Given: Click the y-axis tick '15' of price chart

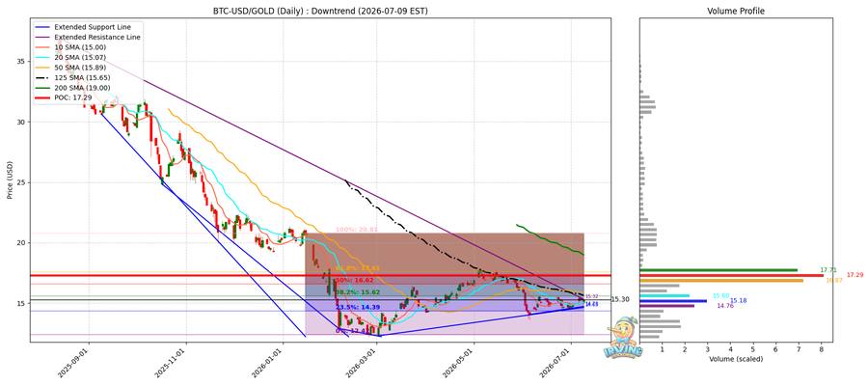Looking at the screenshot, I should coord(22,303).
